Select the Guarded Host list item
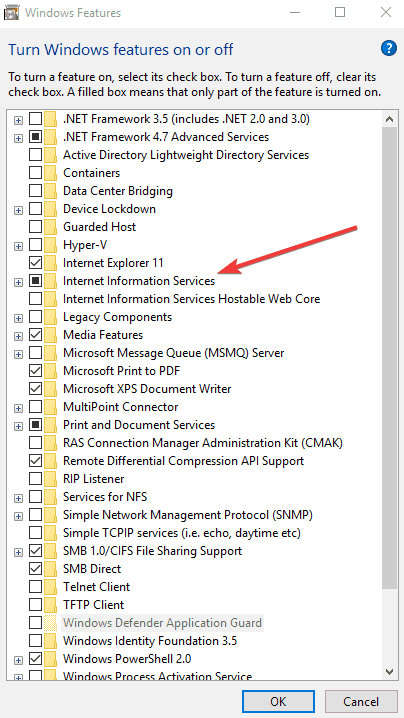Image resolution: width=404 pixels, height=718 pixels. click(99, 227)
